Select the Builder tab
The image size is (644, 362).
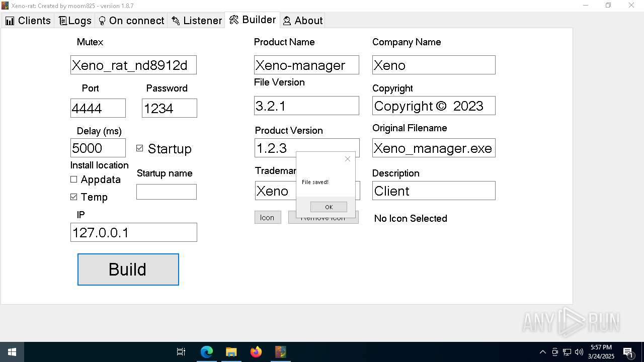pyautogui.click(x=253, y=20)
